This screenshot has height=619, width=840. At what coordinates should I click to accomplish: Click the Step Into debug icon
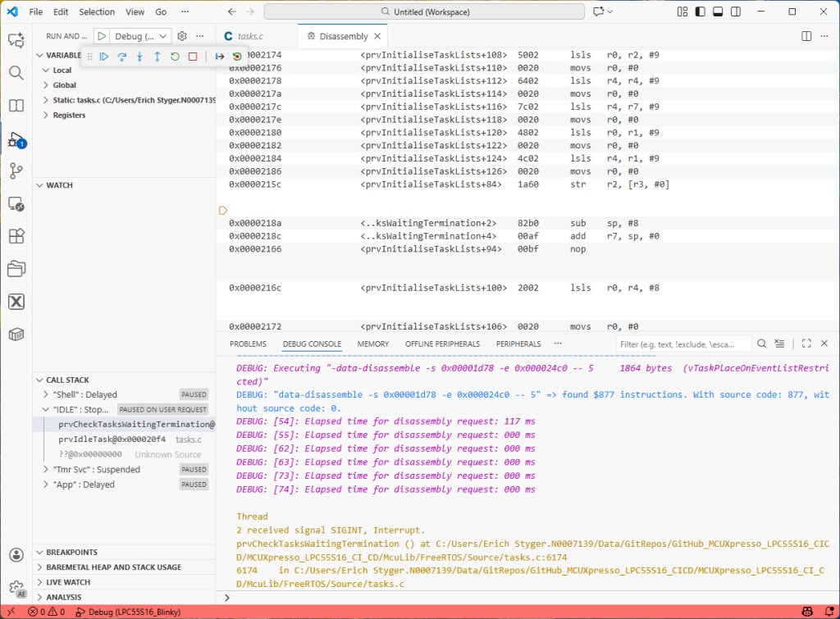[139, 56]
